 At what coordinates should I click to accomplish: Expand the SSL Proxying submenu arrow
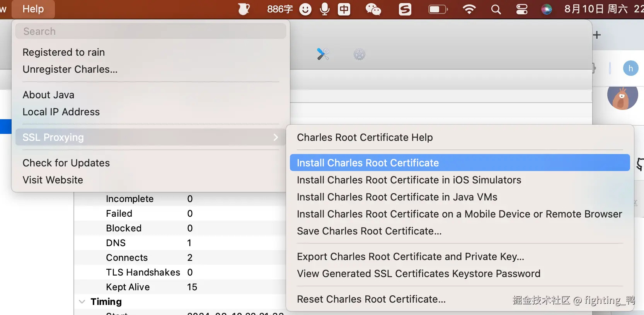pyautogui.click(x=276, y=137)
